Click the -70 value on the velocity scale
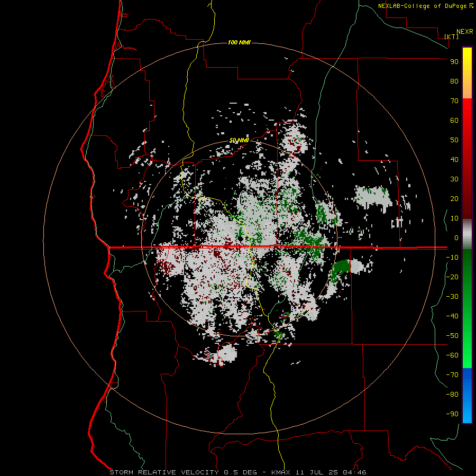Screen dimensions: 476x476 (x=452, y=375)
